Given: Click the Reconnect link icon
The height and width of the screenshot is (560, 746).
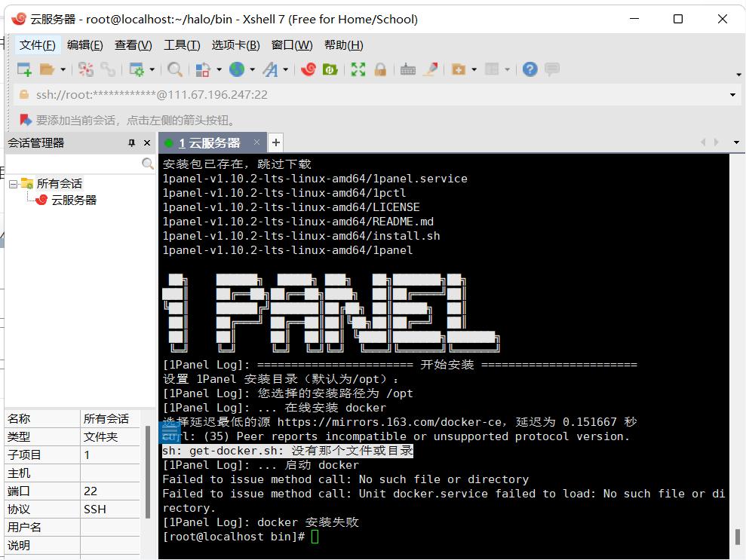Looking at the screenshot, I should pos(108,69).
